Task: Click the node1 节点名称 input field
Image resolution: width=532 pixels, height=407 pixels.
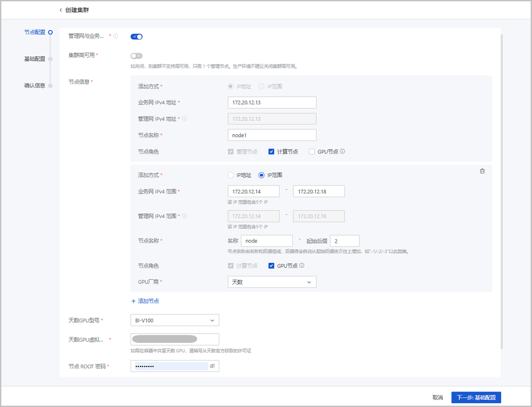Action: pos(272,135)
